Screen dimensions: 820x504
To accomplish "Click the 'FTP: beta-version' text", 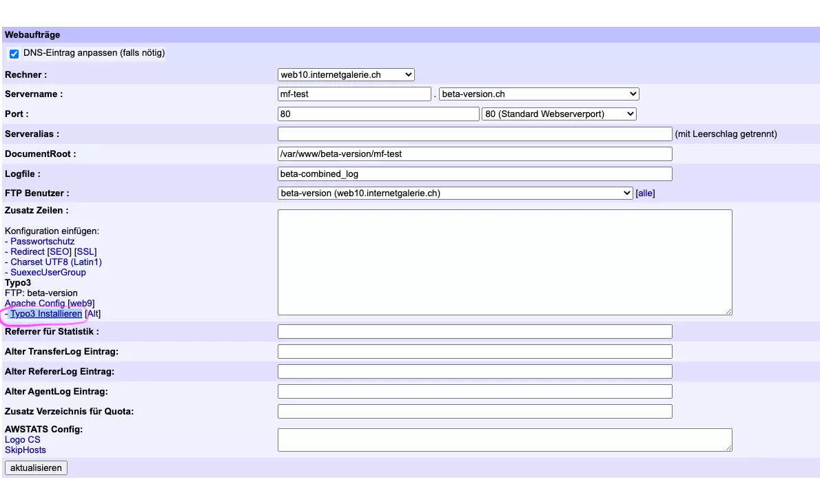I will click(41, 293).
